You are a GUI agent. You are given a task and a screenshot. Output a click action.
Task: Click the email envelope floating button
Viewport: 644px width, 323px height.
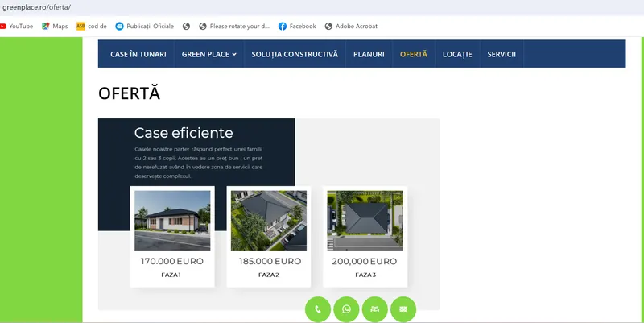(403, 309)
